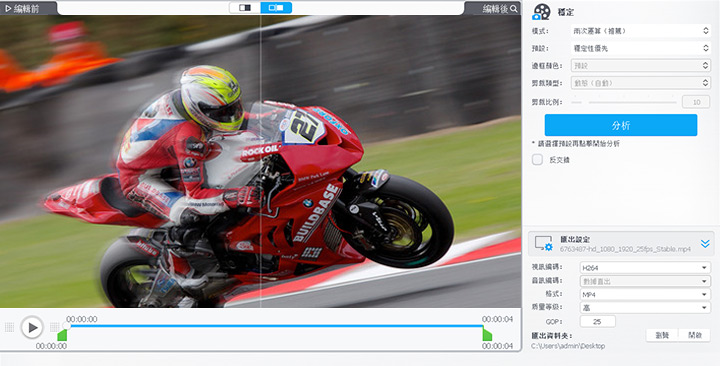The height and width of the screenshot is (366, 720).
Task: Switch to split comparison view mode
Action: click(x=276, y=8)
